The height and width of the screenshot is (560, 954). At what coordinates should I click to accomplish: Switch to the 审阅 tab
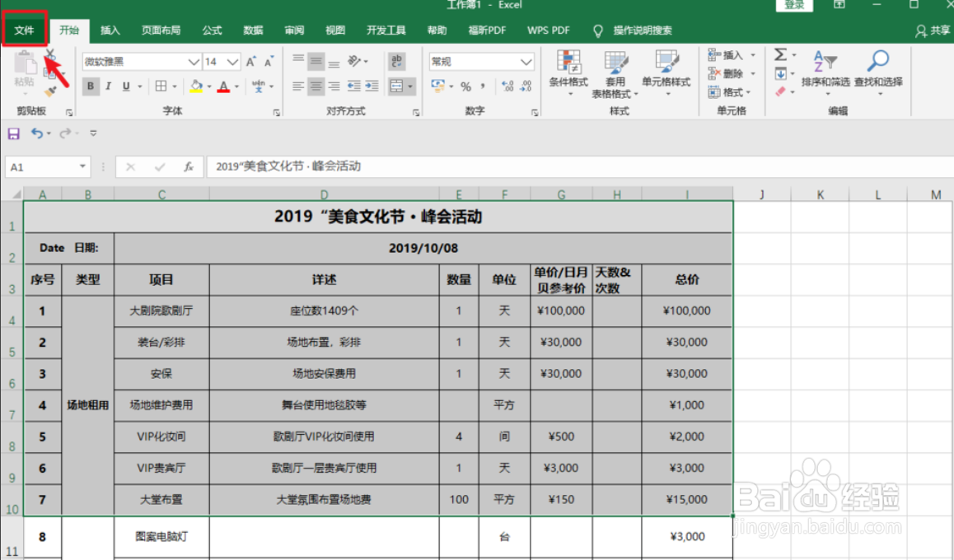(x=294, y=30)
